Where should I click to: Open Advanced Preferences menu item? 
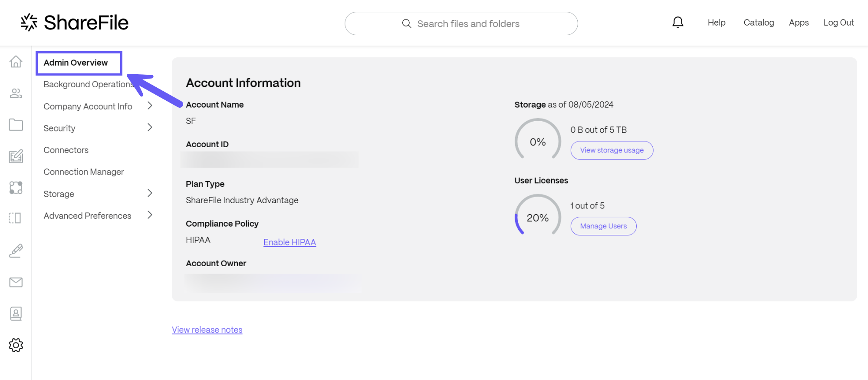pyautogui.click(x=87, y=216)
